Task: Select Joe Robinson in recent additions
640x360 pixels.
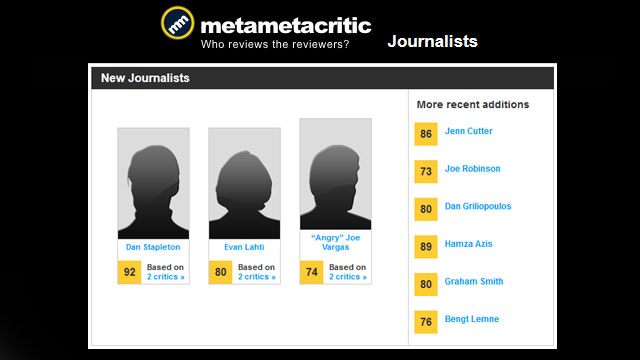Action: [x=472, y=169]
